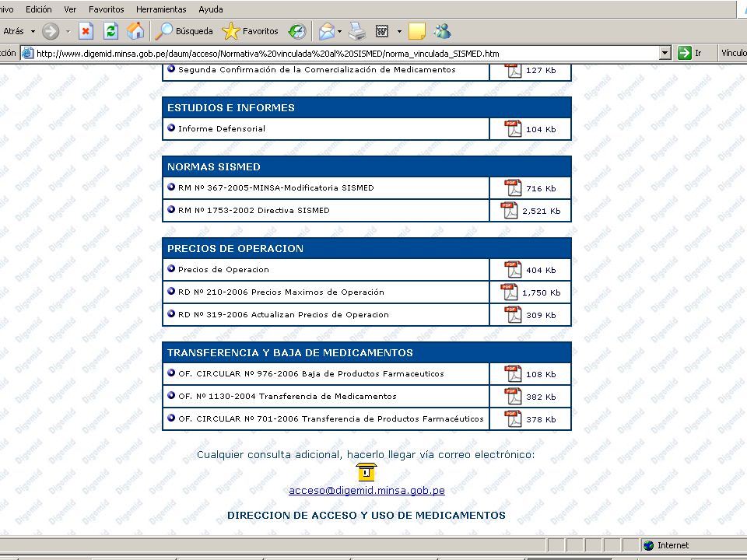Click the Atrás back button
This screenshot has width=747, height=560.
click(x=12, y=31)
